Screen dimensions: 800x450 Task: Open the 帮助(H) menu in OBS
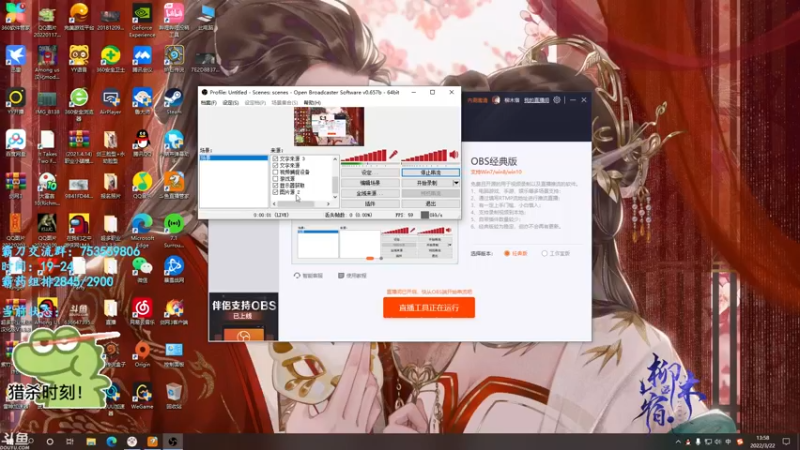click(312, 103)
